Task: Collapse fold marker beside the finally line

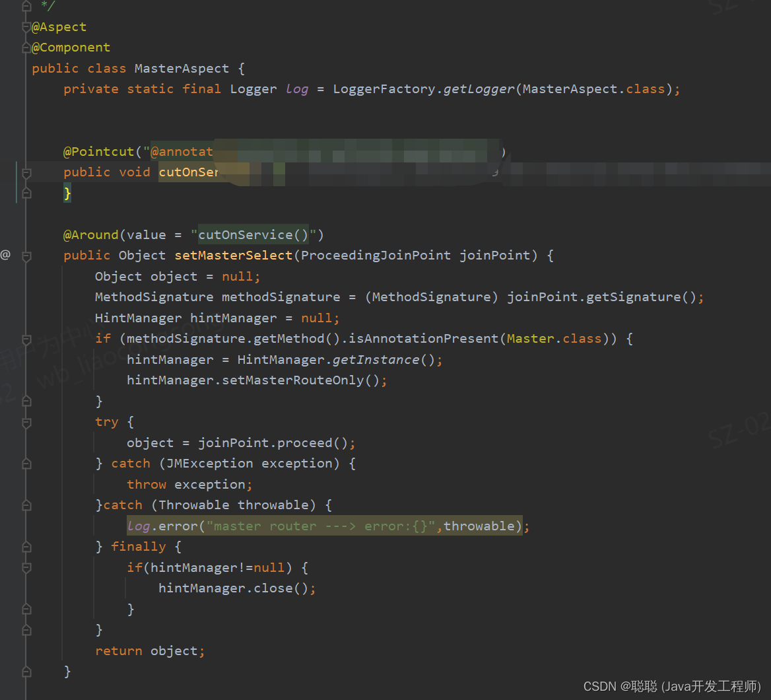Action: (x=26, y=547)
